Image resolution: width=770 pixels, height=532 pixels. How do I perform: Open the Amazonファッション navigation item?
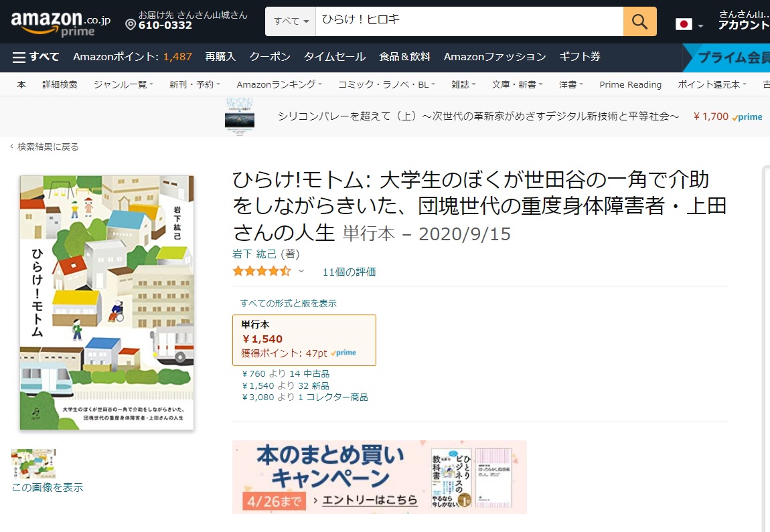tap(495, 57)
